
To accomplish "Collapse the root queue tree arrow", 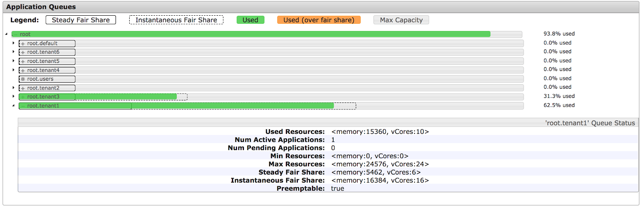I will 6,34.
